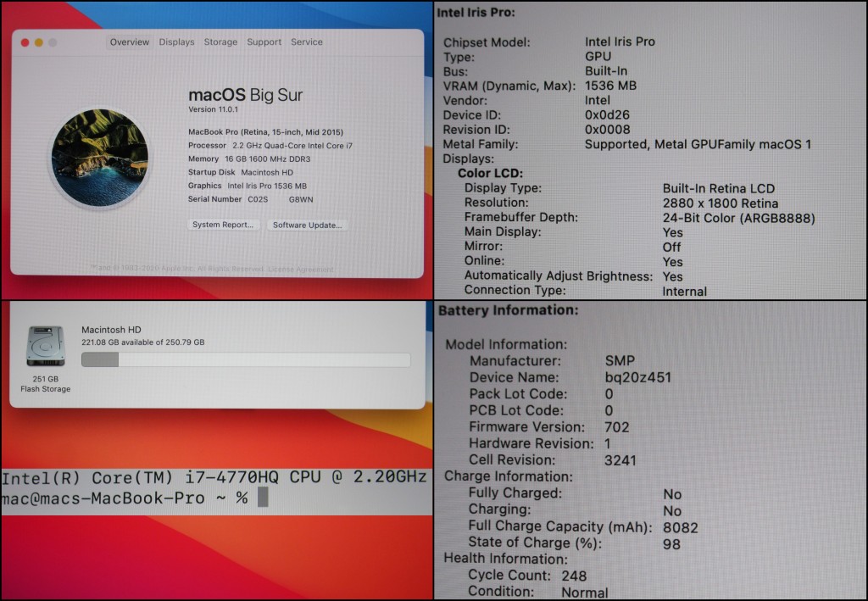Open the Storage tab

(x=220, y=42)
